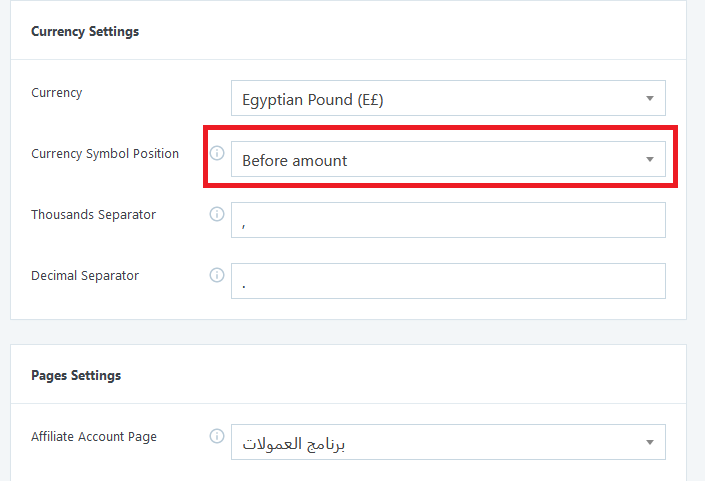
Task: Open the Before amount position dropdown
Action: click(x=448, y=159)
